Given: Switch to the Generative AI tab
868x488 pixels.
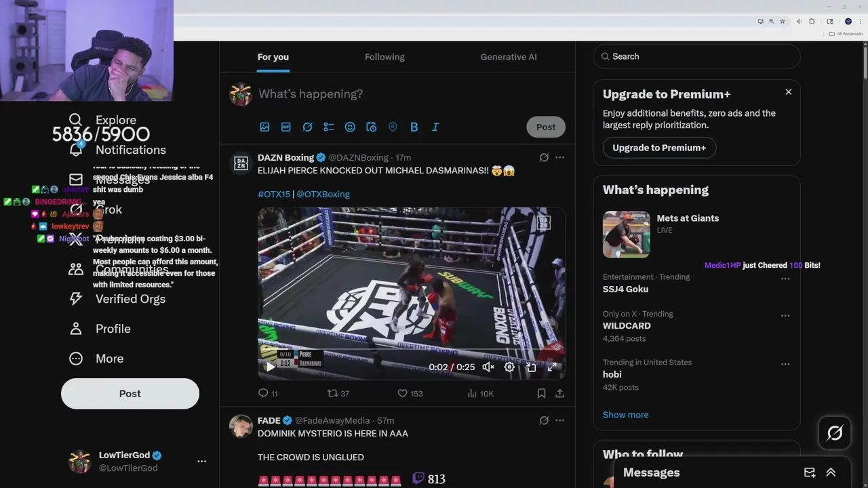Looking at the screenshot, I should (509, 57).
